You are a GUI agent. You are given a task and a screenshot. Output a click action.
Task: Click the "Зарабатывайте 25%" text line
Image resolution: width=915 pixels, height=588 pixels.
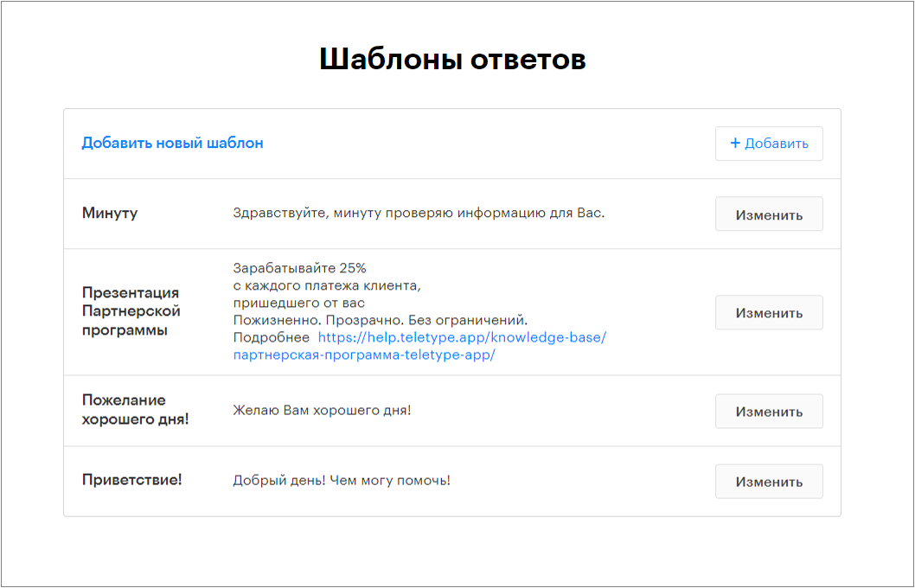tap(300, 268)
